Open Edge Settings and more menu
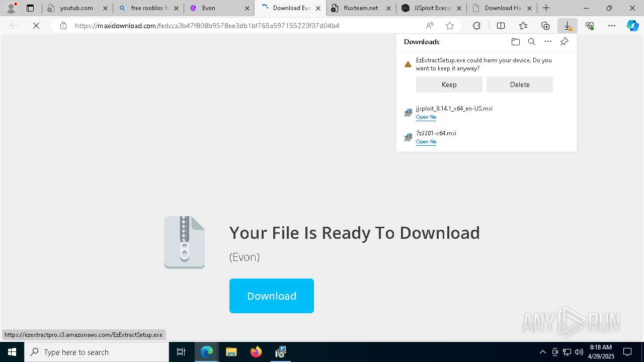This screenshot has height=362, width=644. click(612, 26)
